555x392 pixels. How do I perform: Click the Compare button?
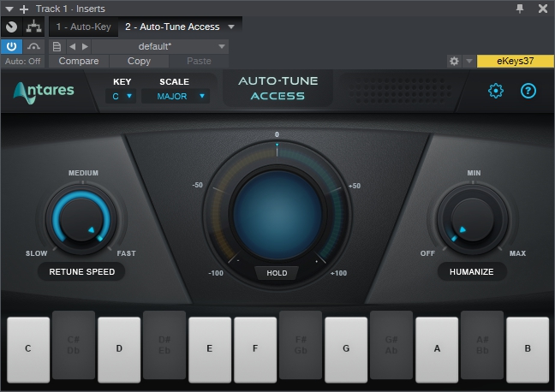[x=79, y=62]
